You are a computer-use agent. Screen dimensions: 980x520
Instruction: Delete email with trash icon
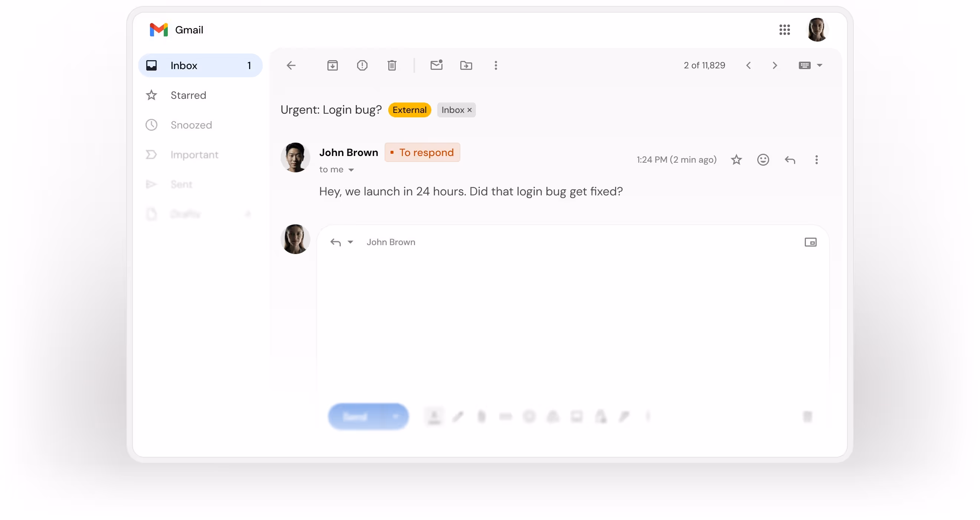click(392, 65)
